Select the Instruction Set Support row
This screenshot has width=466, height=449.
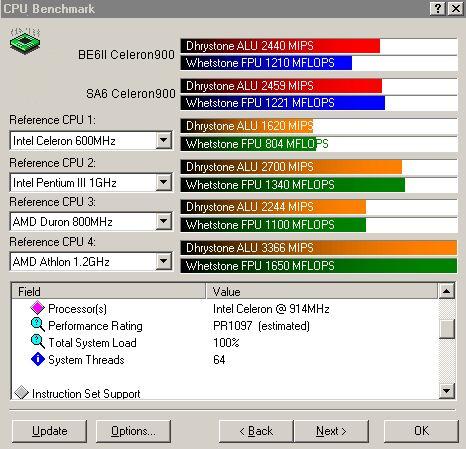(x=86, y=394)
